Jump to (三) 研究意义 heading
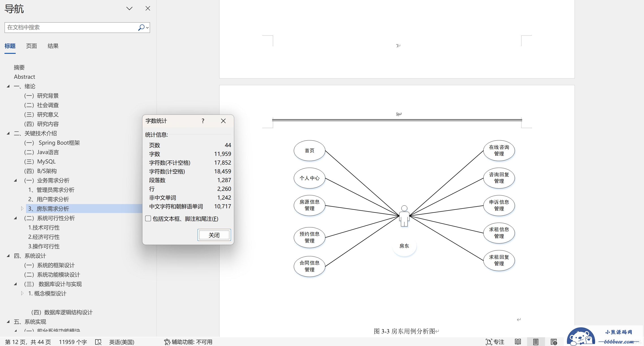Image resolution: width=644 pixels, height=346 pixels. (41, 115)
